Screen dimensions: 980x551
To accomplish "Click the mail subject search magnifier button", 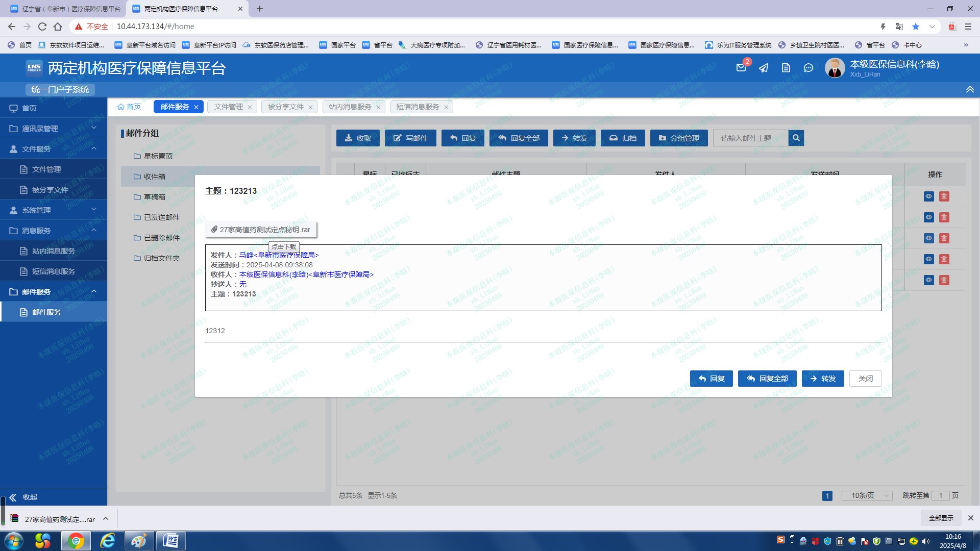I will tap(796, 138).
